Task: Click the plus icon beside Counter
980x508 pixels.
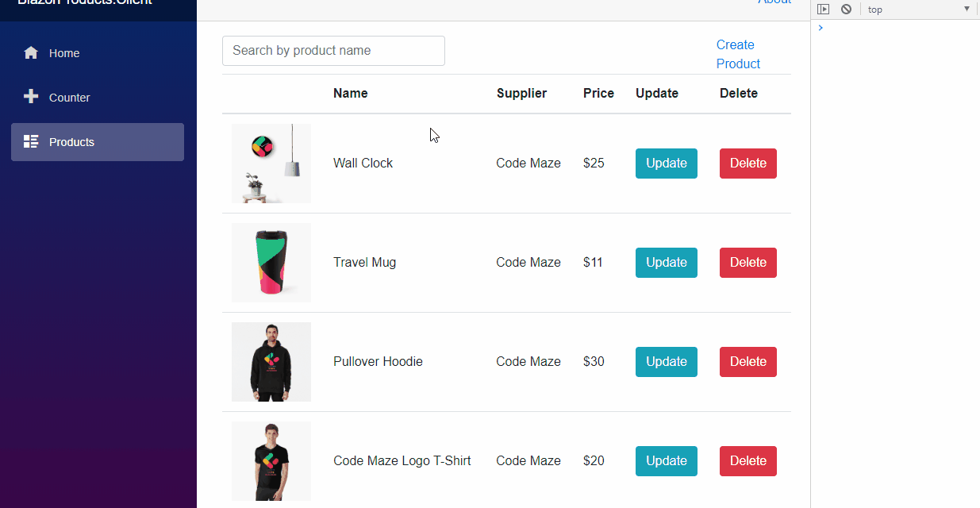Action: click(31, 97)
